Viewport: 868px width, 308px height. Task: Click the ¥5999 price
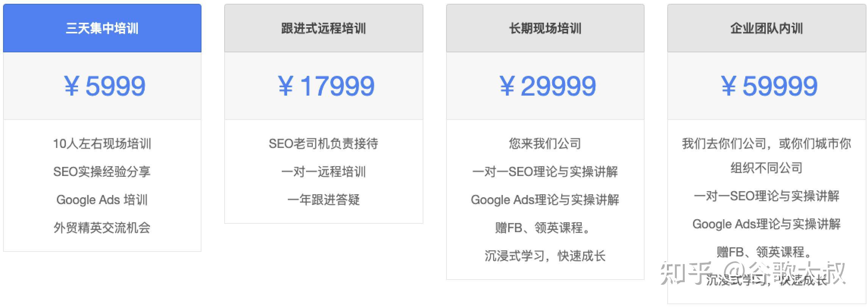coord(105,86)
